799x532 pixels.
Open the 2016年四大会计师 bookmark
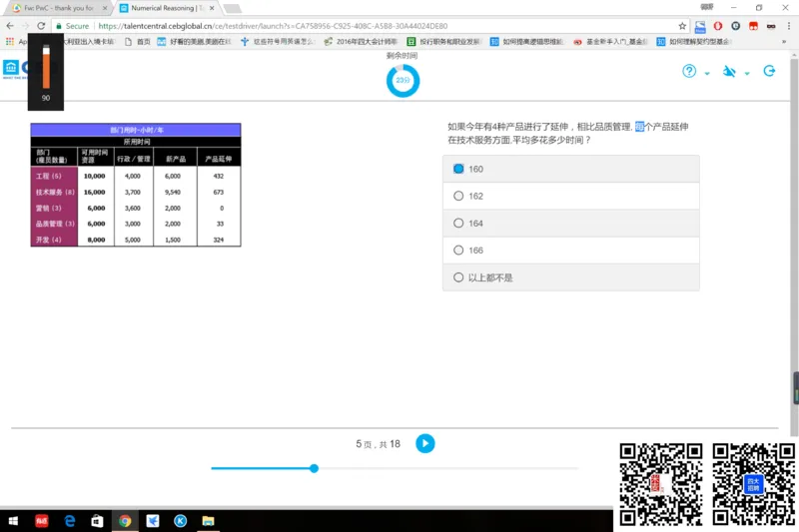click(x=362, y=41)
